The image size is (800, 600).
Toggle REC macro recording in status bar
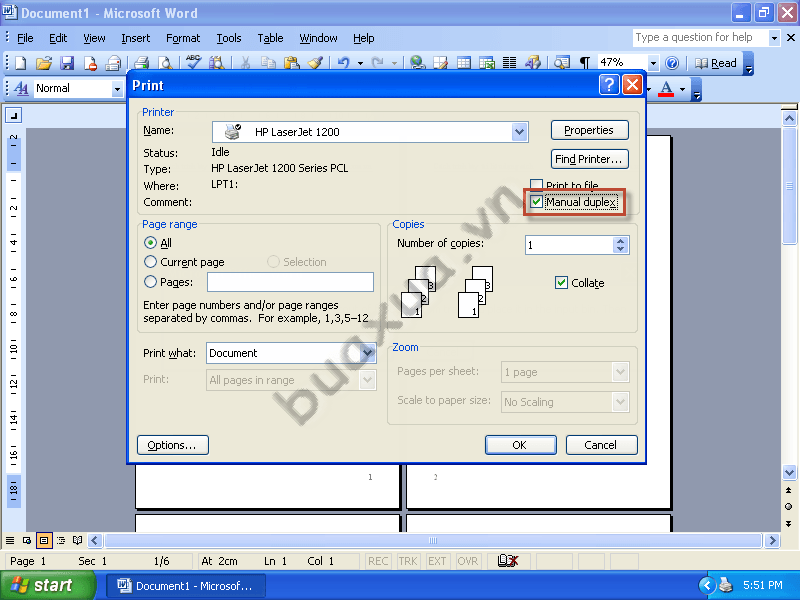point(378,561)
